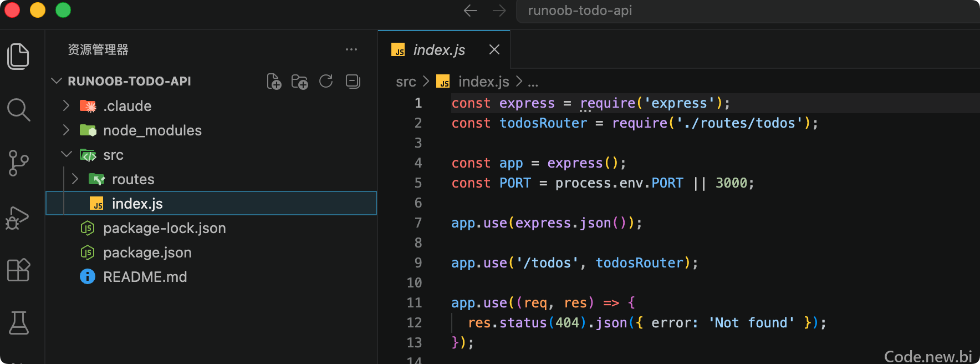The image size is (980, 364).
Task: Open the Search view in activity bar
Action: [x=18, y=110]
